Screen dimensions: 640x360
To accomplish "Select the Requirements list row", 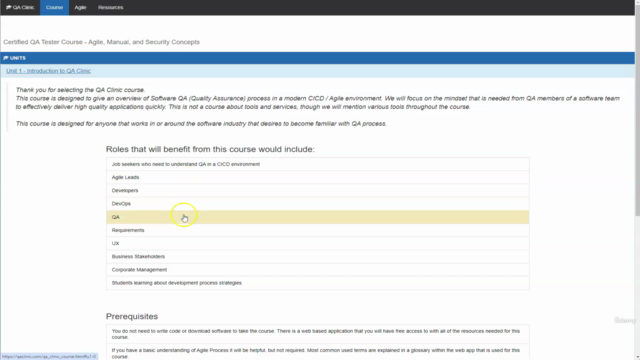I will [x=318, y=230].
